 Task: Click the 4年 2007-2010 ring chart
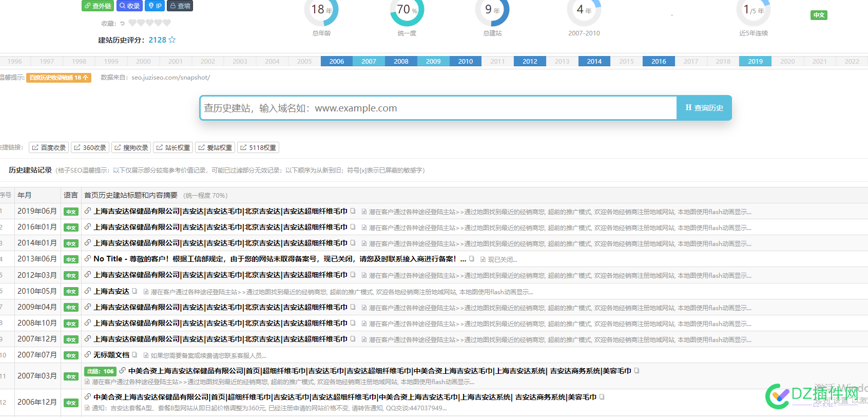click(x=584, y=10)
